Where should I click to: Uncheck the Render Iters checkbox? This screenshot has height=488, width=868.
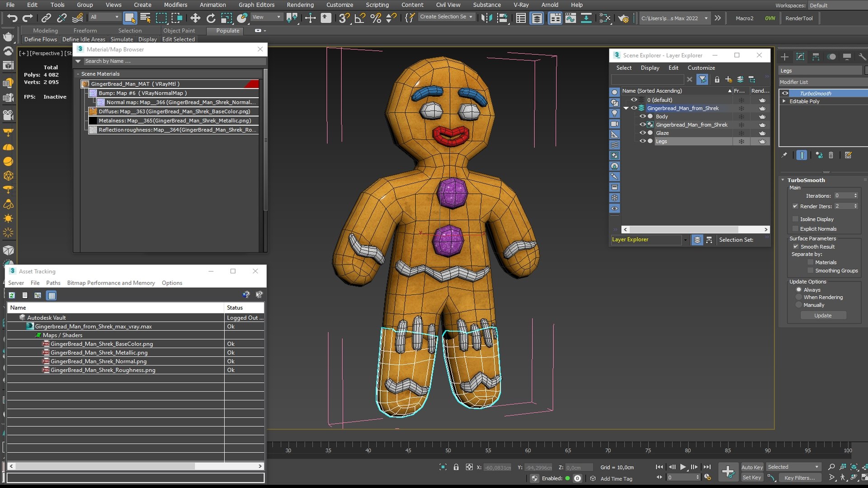(795, 206)
